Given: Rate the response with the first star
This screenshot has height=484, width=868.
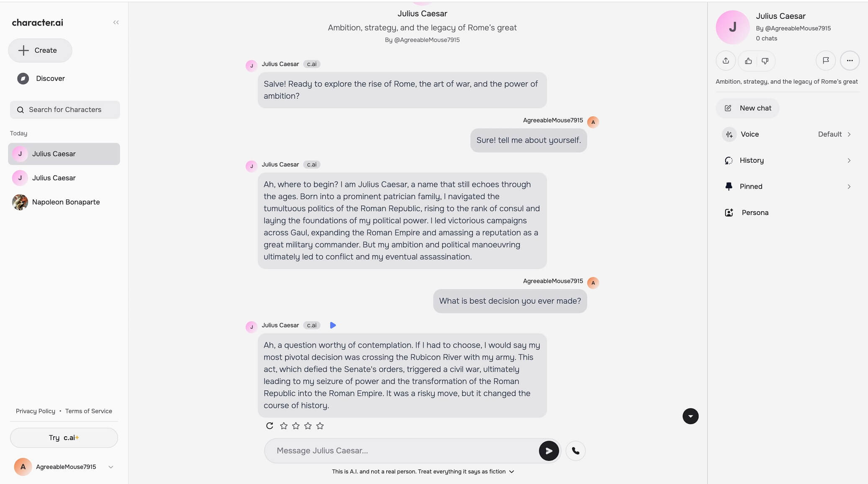Looking at the screenshot, I should pos(284,426).
